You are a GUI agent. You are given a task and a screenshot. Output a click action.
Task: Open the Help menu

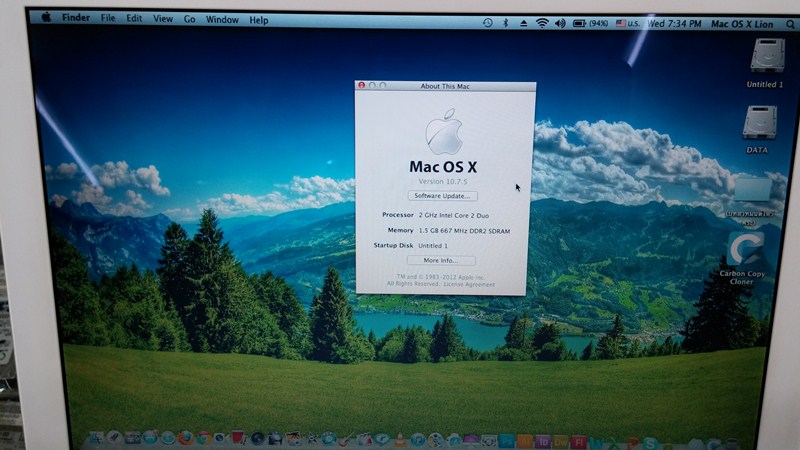(259, 20)
